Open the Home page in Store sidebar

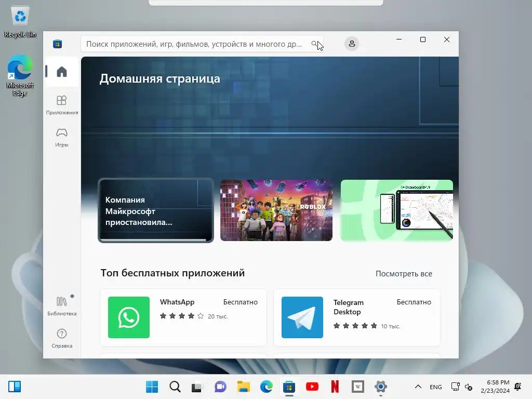tap(62, 72)
